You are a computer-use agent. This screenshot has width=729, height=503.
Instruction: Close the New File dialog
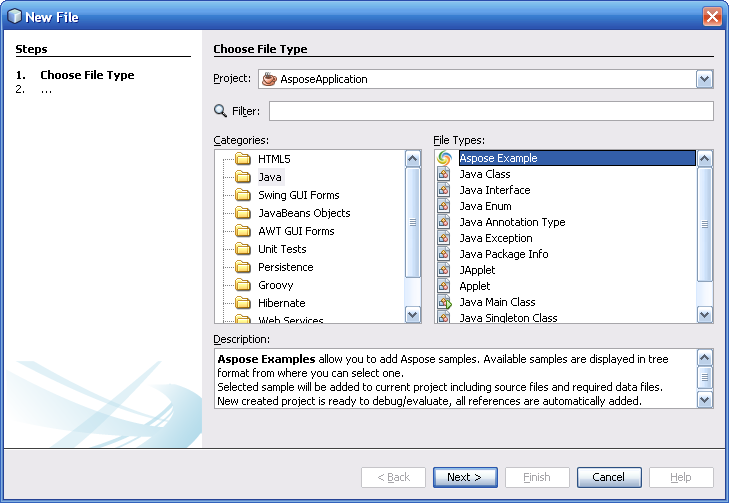click(x=712, y=17)
